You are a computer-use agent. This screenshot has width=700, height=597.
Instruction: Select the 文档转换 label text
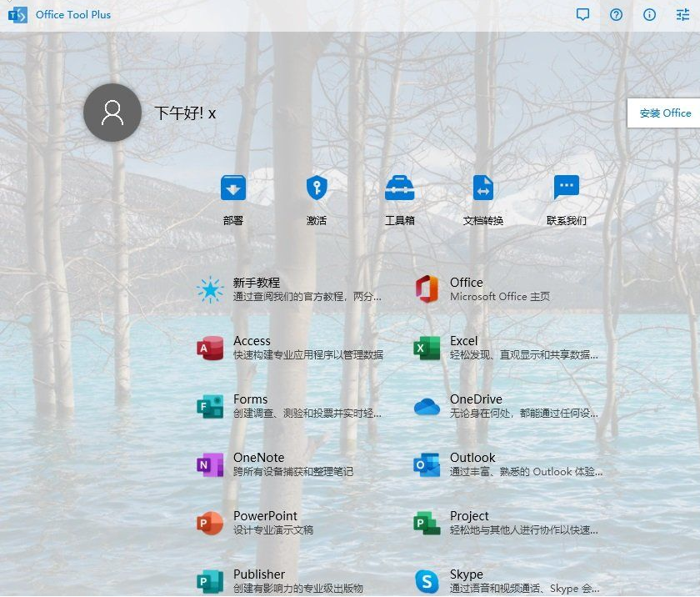483,221
